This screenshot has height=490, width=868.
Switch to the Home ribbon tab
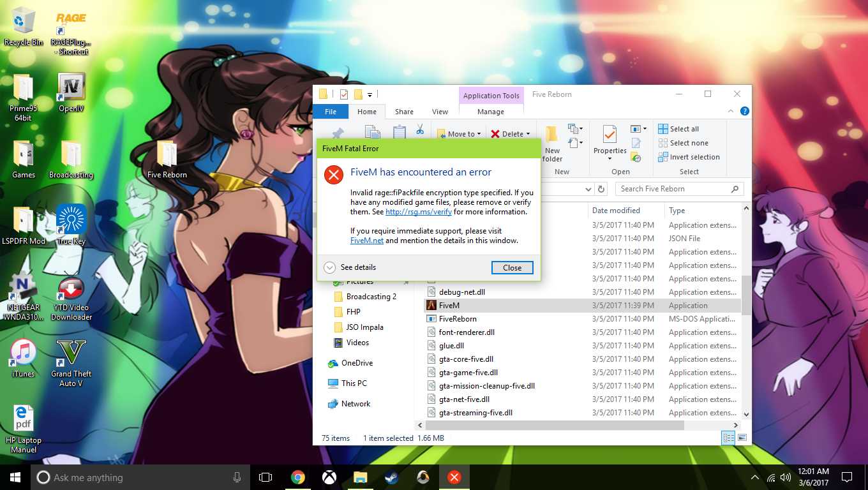[x=367, y=112]
